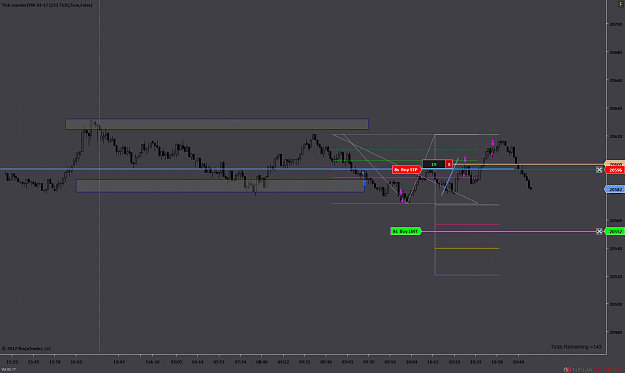The width and height of the screenshot is (625, 373).
Task: Click the Tick counter indicator label
Action: coord(47,5)
